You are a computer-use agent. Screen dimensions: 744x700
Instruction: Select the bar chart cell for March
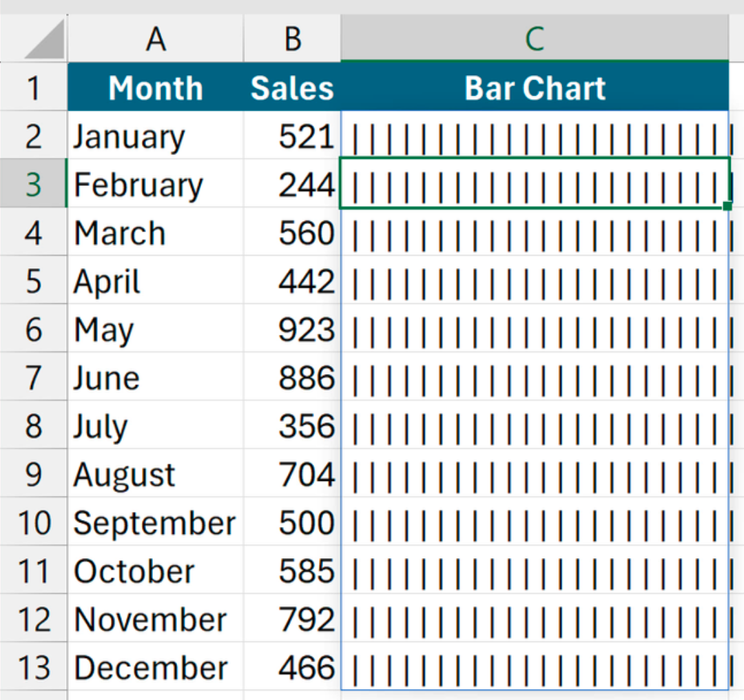535,233
